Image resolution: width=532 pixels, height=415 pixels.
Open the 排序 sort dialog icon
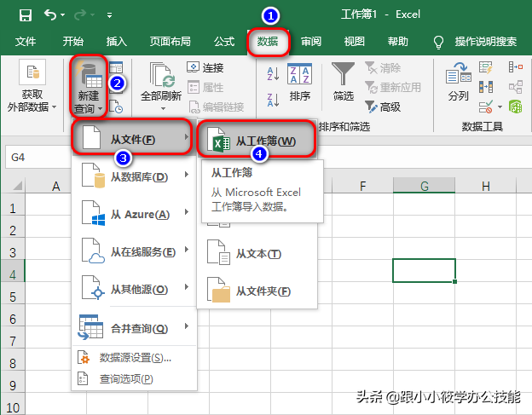click(299, 82)
